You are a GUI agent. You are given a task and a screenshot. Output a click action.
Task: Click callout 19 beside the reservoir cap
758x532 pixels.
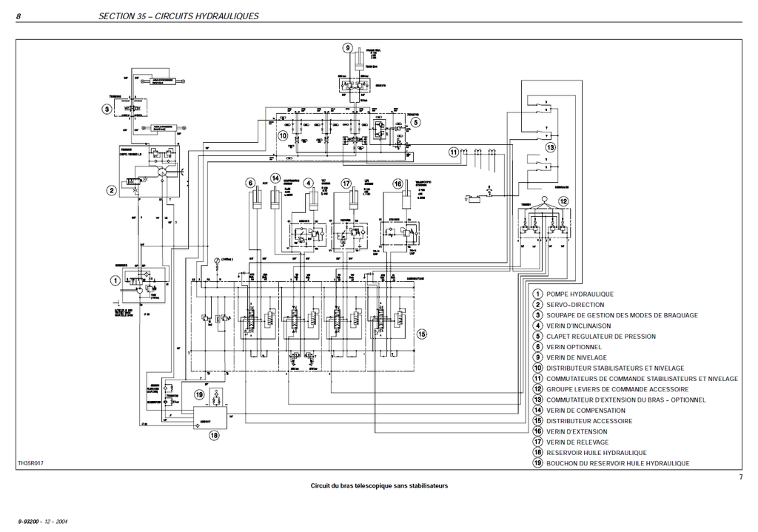(199, 395)
